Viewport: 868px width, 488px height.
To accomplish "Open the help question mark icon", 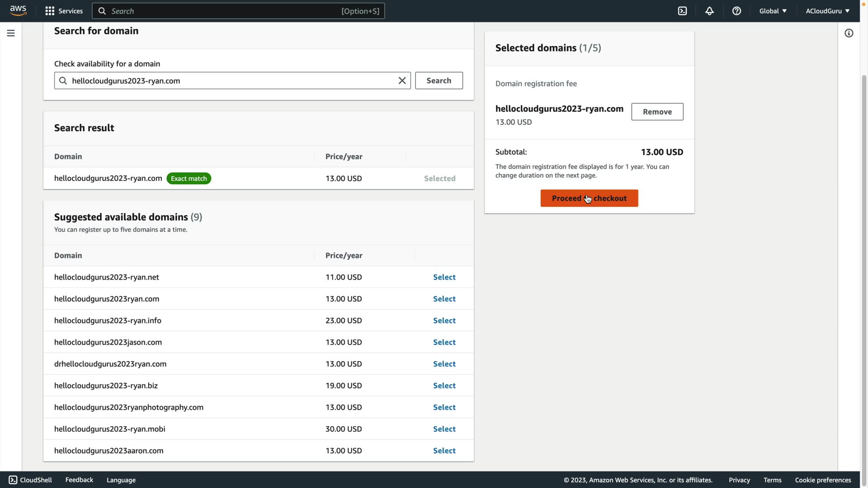I will tap(736, 11).
